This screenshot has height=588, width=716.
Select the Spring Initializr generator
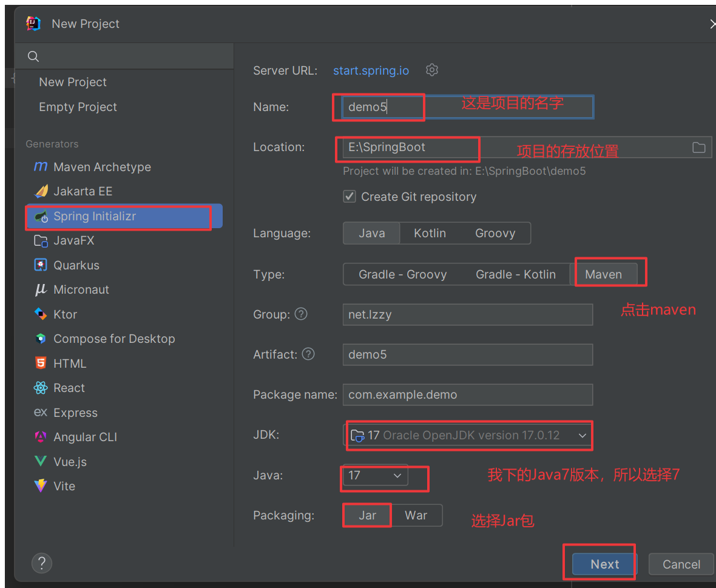[124, 216]
